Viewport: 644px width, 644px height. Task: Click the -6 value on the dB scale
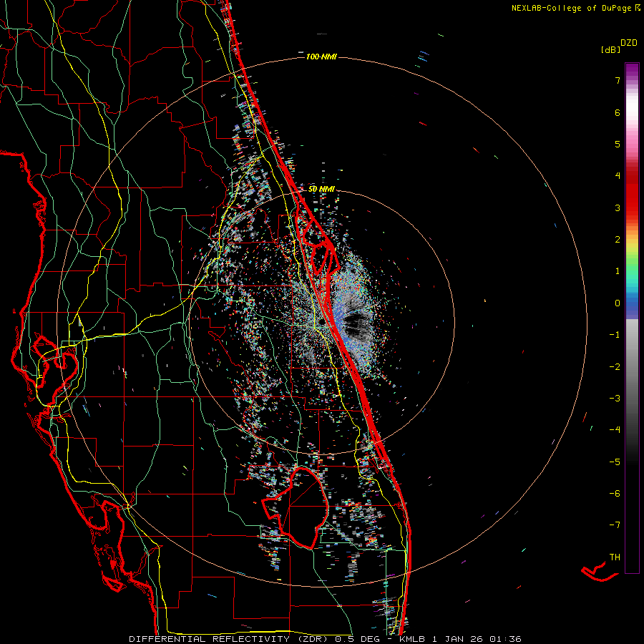(x=615, y=494)
